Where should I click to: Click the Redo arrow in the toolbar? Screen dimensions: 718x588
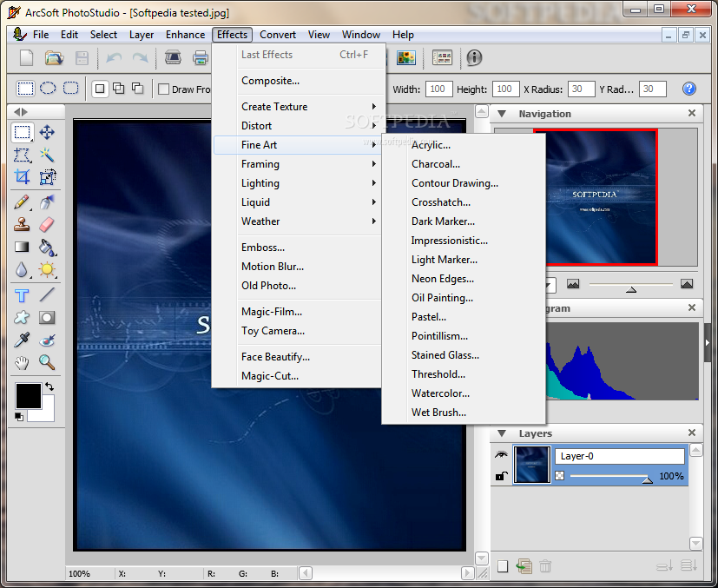click(x=140, y=57)
